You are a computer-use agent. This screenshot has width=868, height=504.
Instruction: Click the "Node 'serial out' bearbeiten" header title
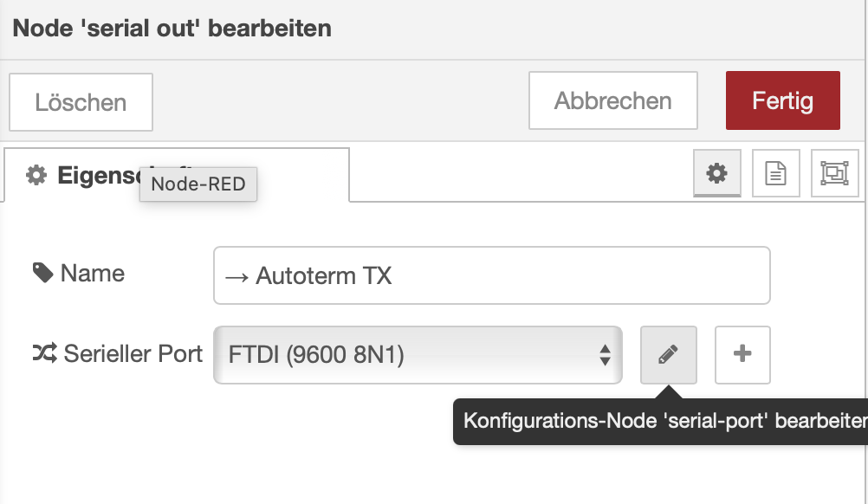172,28
